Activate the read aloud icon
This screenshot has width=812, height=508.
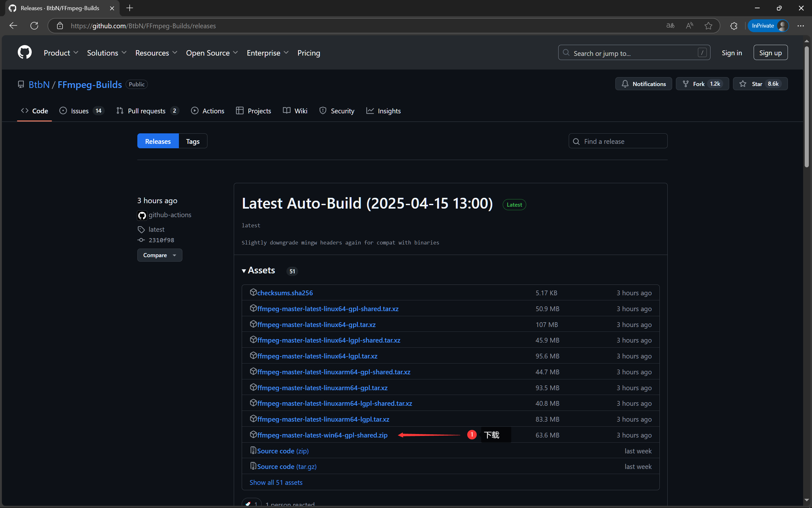tap(689, 25)
